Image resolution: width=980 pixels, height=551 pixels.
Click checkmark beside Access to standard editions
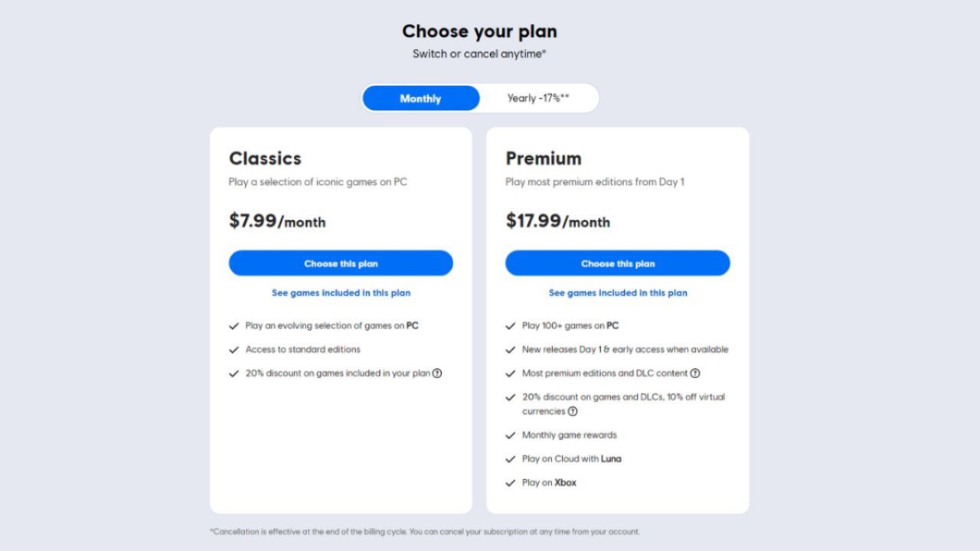click(234, 350)
